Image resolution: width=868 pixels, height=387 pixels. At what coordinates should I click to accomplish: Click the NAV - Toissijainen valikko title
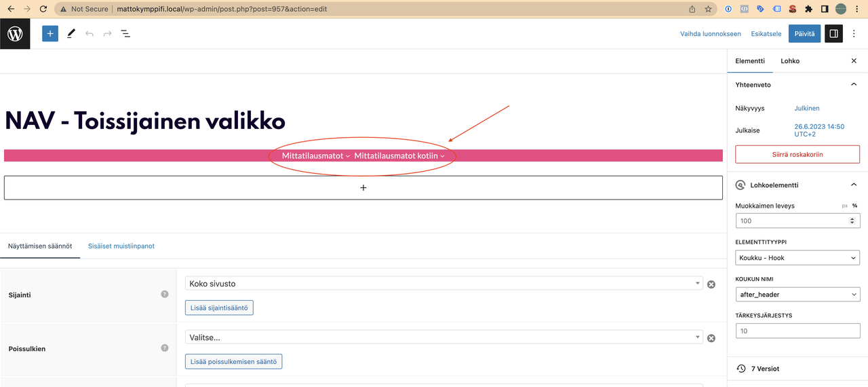(x=145, y=121)
